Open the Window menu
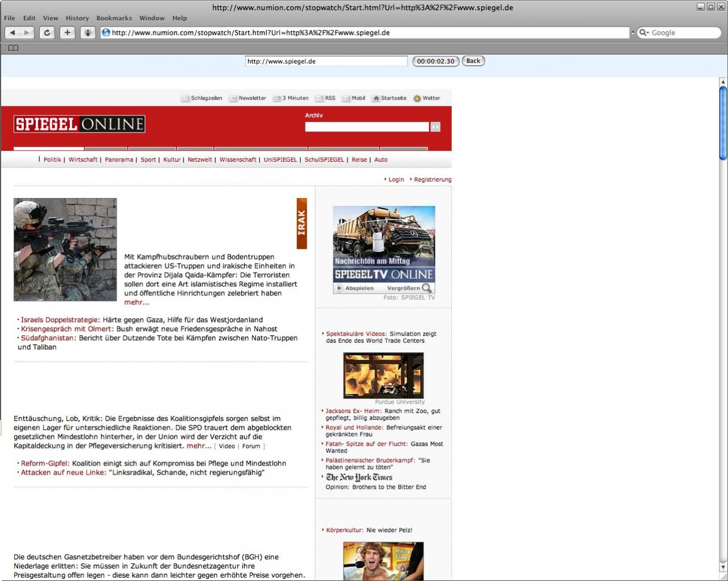728x581 pixels. 152,18
